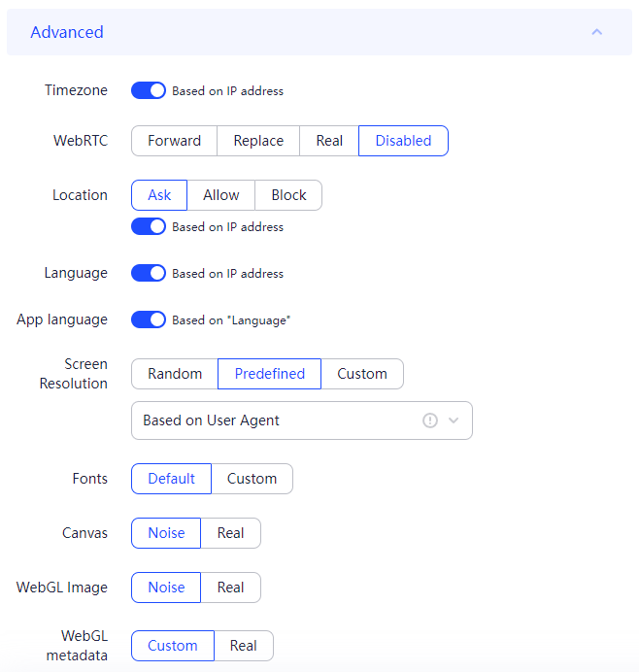
Task: Set WebGL metadata to Custom
Action: click(x=173, y=646)
